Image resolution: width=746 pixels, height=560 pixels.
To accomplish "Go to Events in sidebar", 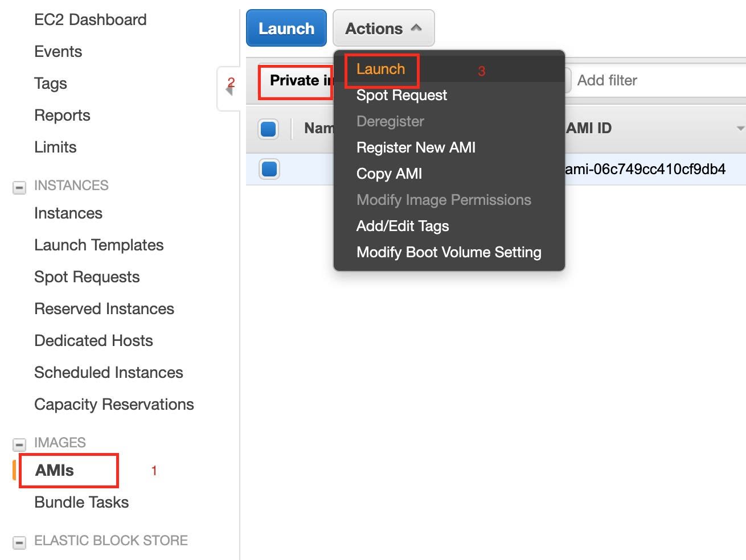I will [58, 52].
